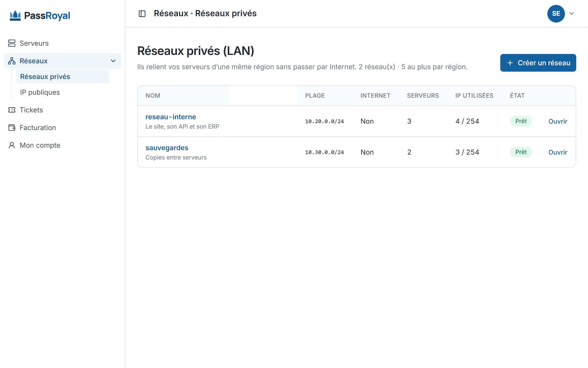Select IP publiques submenu item

[40, 92]
